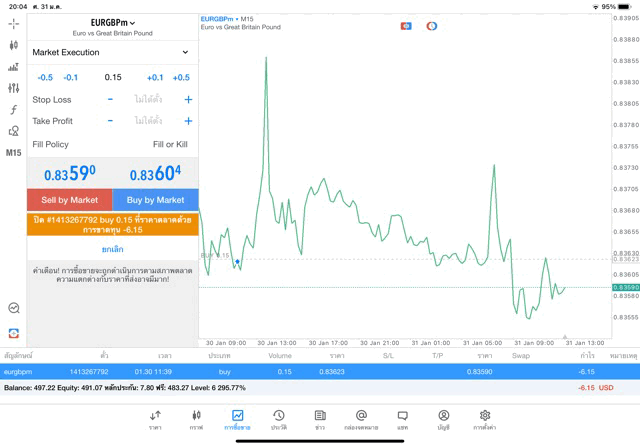The image size is (640, 447).
Task: Change the M15 timeframe selector
Action: pos(14,153)
